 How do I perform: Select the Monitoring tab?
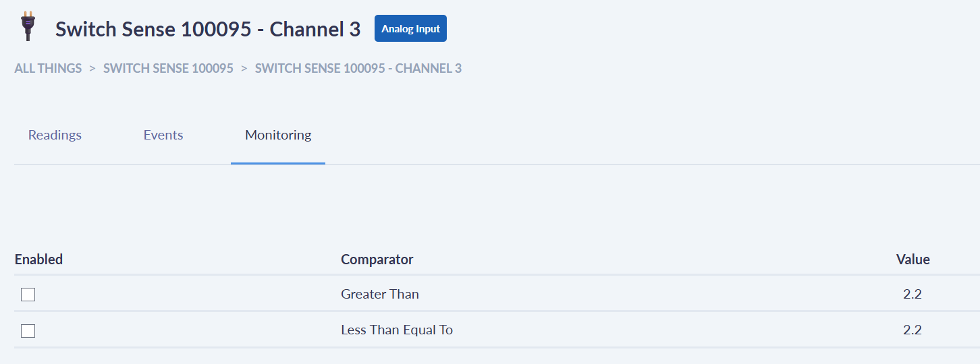click(x=278, y=135)
